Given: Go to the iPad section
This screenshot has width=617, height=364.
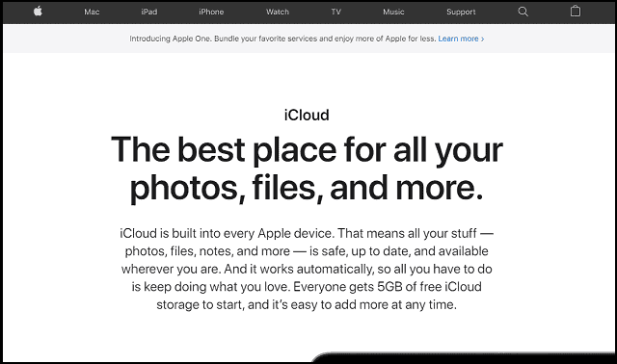Looking at the screenshot, I should click(149, 12).
